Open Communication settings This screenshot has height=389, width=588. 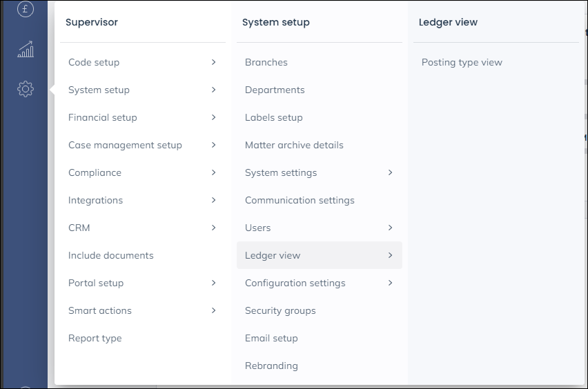[300, 200]
